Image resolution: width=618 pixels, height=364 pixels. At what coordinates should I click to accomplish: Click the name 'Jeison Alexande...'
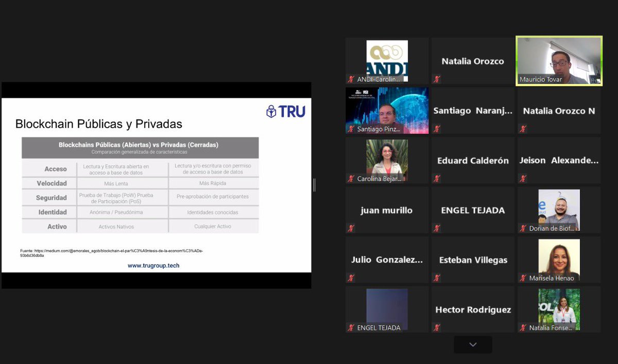559,161
